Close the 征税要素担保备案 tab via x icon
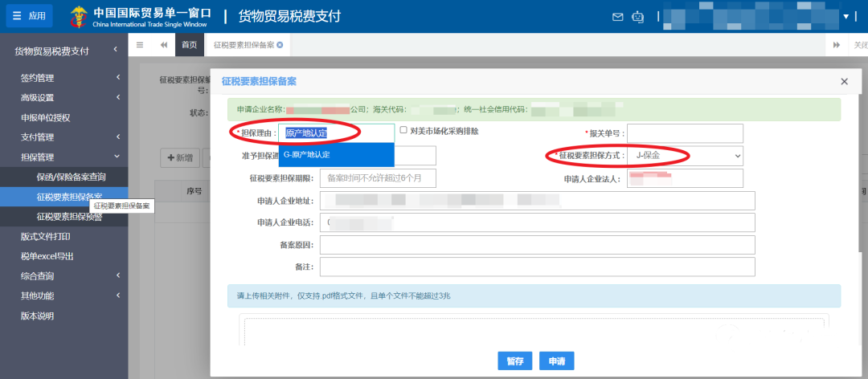 click(280, 45)
